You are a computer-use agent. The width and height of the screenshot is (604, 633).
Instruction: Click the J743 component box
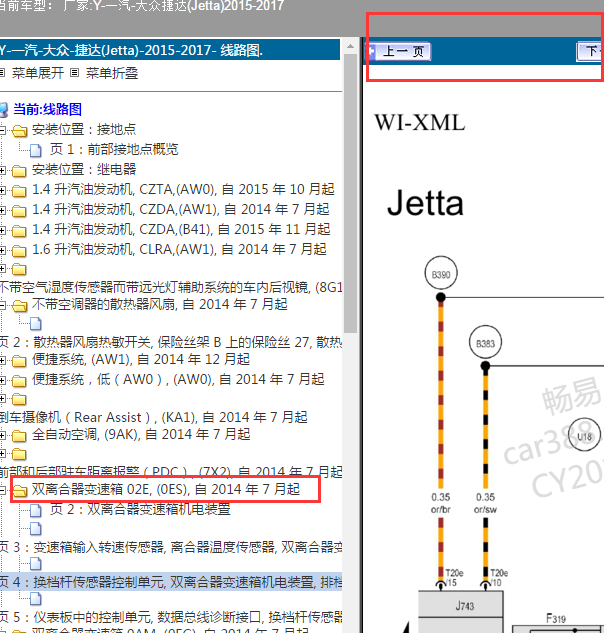tap(460, 611)
